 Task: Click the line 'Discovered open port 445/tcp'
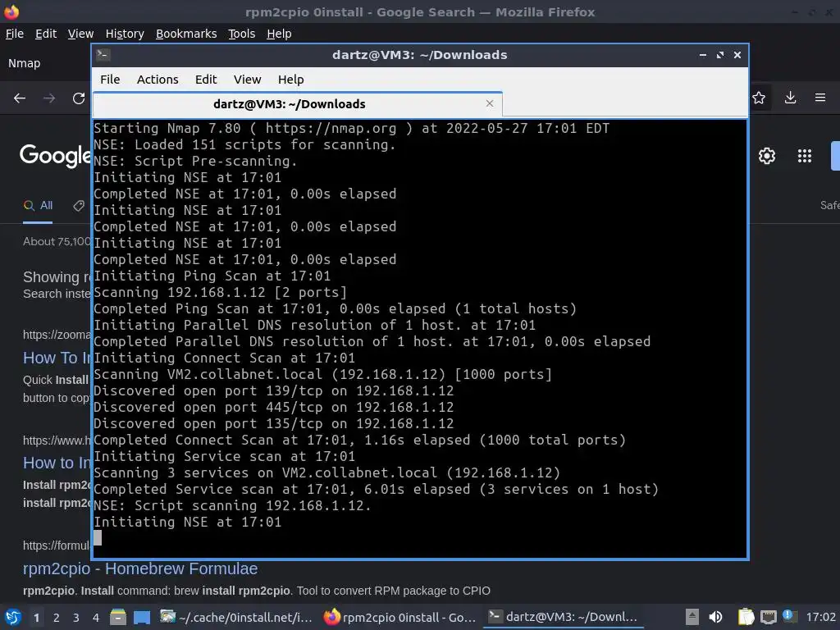click(274, 407)
